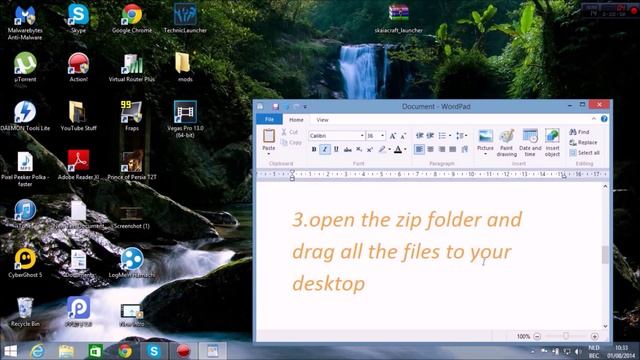Click Increase indent icon
This screenshot has height=360, width=640.
[430, 136]
